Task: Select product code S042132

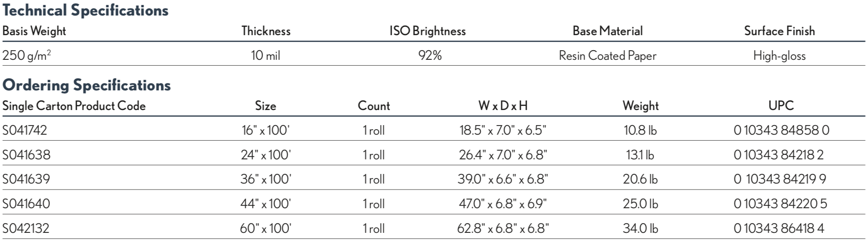Action: [26, 228]
